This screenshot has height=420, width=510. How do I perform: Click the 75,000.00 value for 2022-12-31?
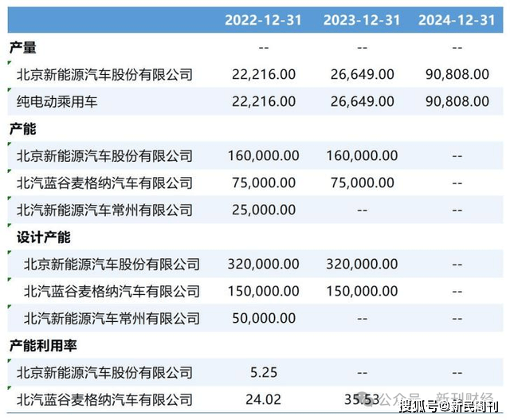coord(264,183)
